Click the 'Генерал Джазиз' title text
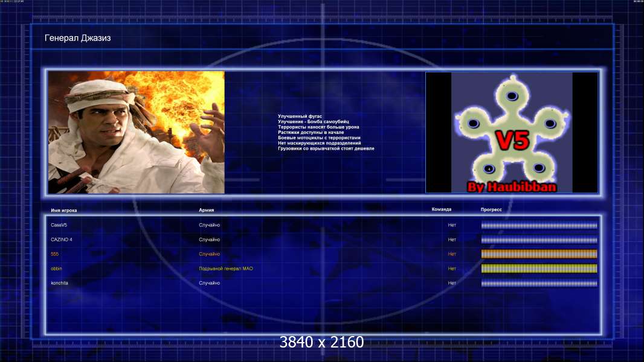Viewport: 644px width, 362px height. pyautogui.click(x=77, y=38)
